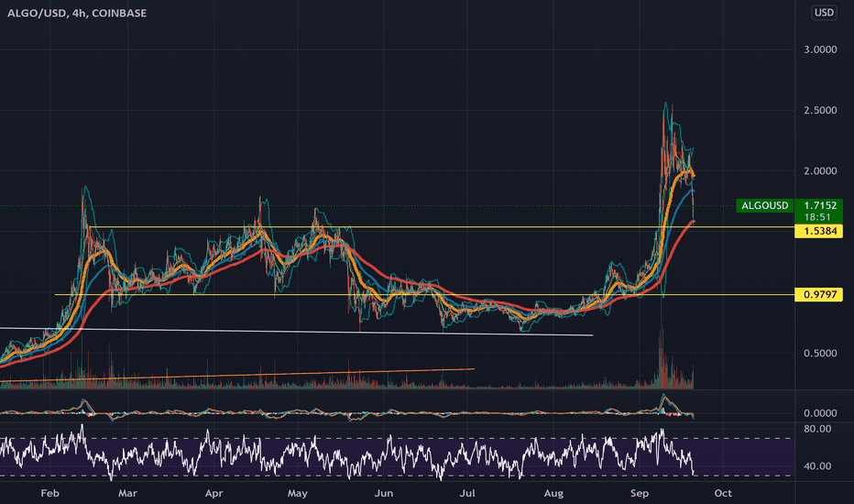Click the 0.0000 oscillator axis value
The width and height of the screenshot is (854, 504).
tap(820, 413)
